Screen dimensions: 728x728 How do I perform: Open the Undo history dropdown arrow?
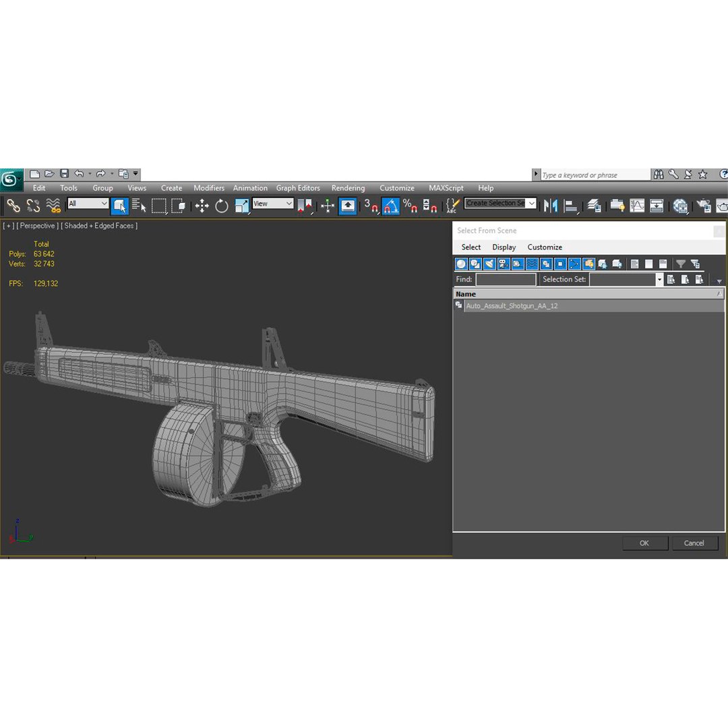90,174
